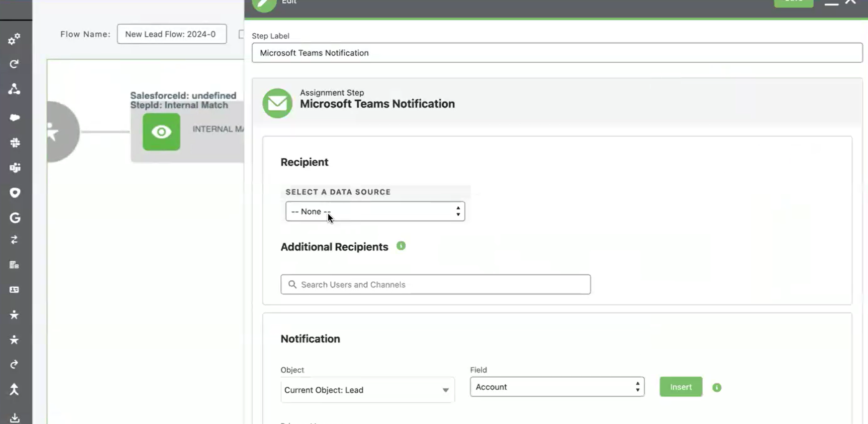Select the Microsoft Teams icon in sidebar

click(x=15, y=168)
